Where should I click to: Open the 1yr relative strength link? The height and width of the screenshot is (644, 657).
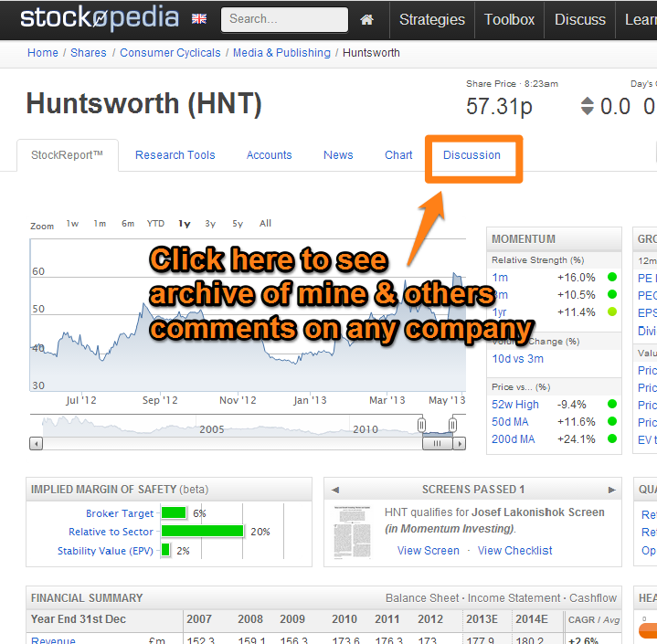(500, 312)
